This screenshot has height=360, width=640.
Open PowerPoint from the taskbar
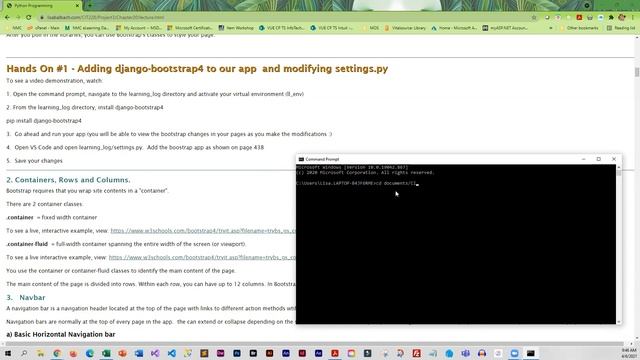pyautogui.click(x=122, y=353)
